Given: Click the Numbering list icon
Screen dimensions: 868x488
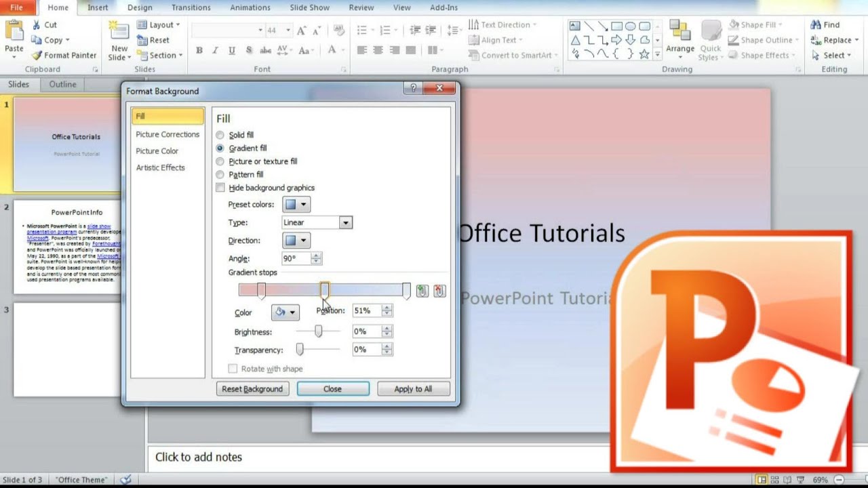Looking at the screenshot, I should point(386,30).
